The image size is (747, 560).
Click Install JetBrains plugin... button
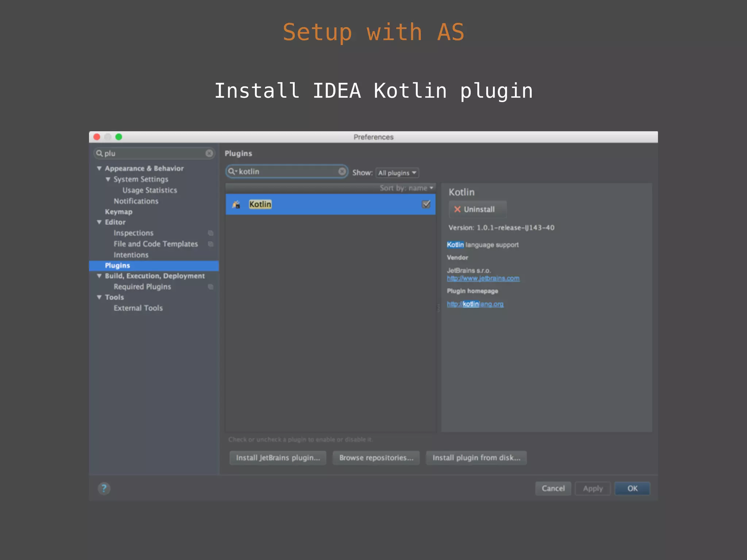coord(278,458)
